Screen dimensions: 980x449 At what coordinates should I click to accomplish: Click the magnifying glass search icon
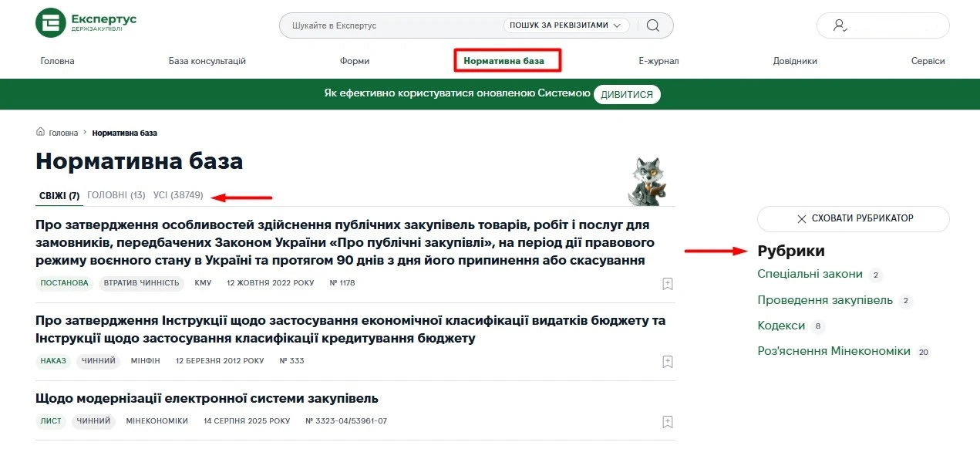click(x=652, y=25)
